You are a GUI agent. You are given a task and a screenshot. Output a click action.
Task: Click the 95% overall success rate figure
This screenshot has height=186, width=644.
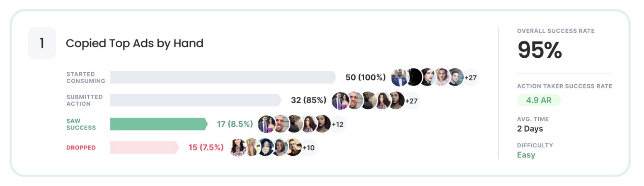click(x=540, y=50)
